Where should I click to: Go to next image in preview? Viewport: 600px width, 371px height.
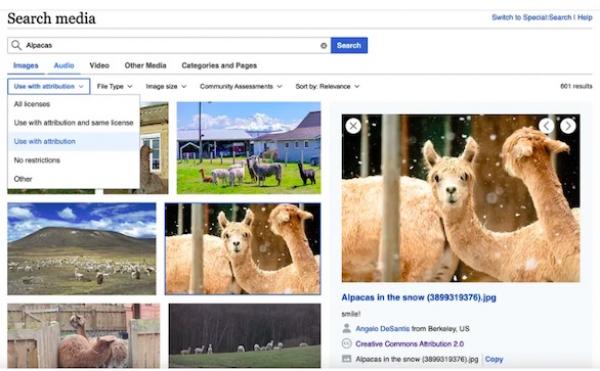568,125
